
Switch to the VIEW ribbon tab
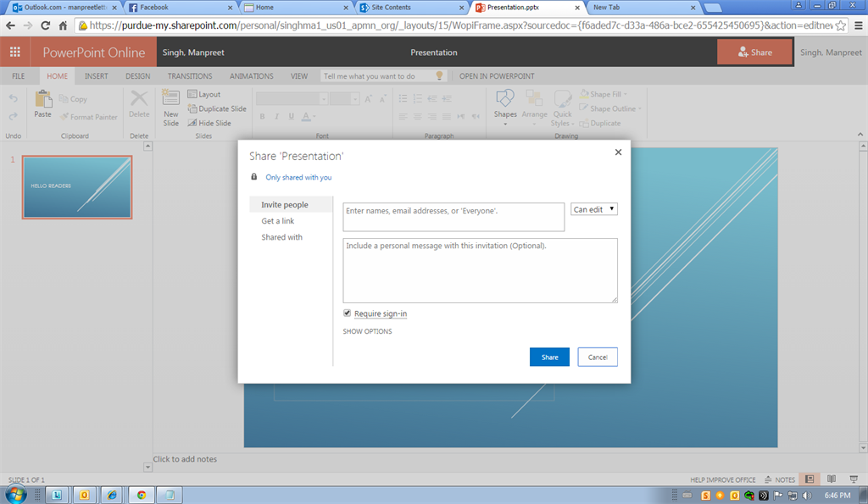(299, 75)
